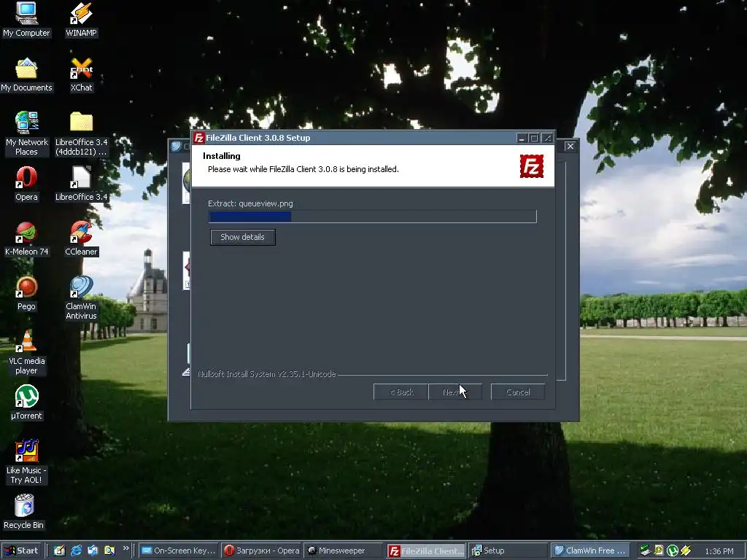Click the yellow tray icon beside the µTorrent icon
Screen dimensions: 747x560
click(659, 551)
